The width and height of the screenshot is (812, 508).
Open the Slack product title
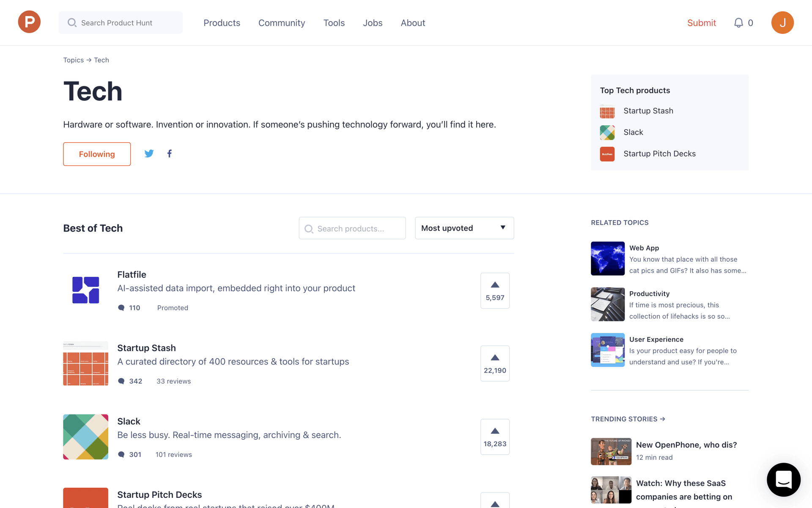tap(129, 421)
